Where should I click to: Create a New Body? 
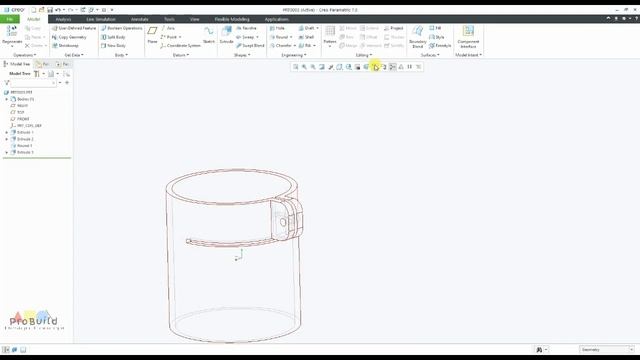pyautogui.click(x=113, y=46)
